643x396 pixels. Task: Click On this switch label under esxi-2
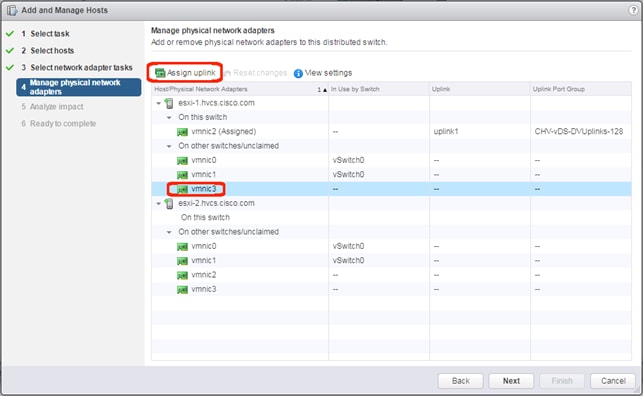pos(205,218)
